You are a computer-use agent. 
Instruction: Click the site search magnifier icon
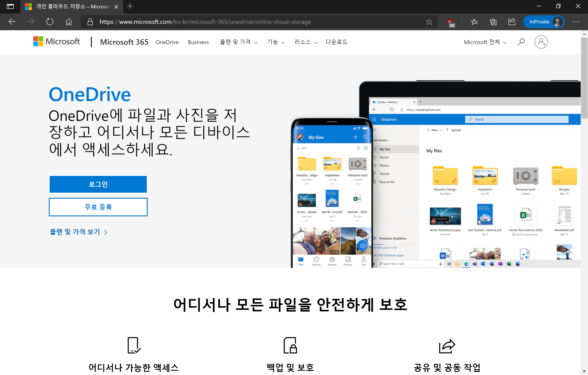[521, 42]
